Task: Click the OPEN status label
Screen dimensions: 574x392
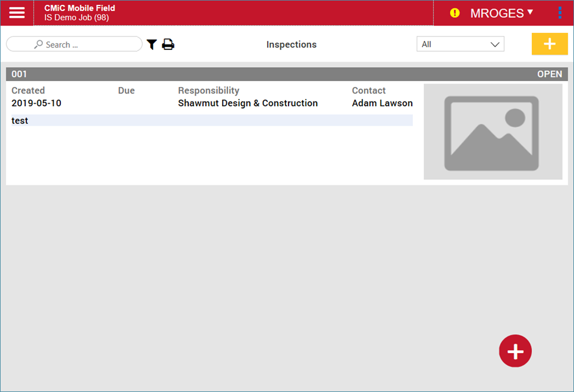Action: 549,74
